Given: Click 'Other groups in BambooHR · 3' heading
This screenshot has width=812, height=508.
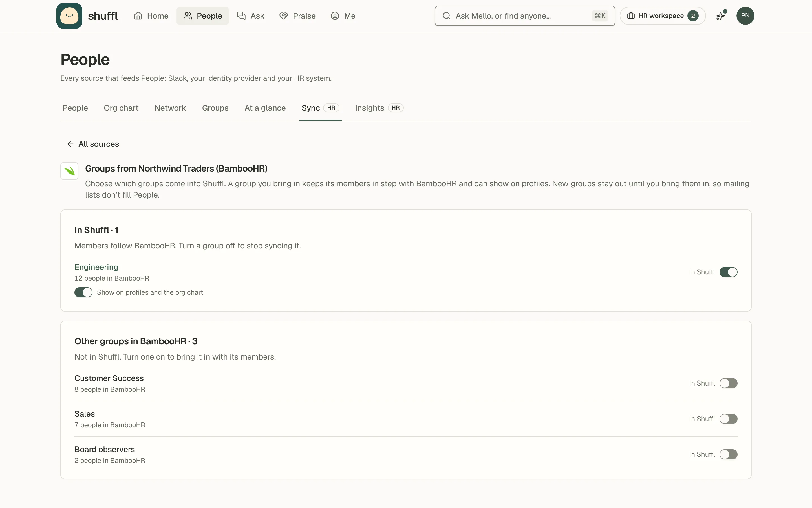Looking at the screenshot, I should click(x=136, y=341).
